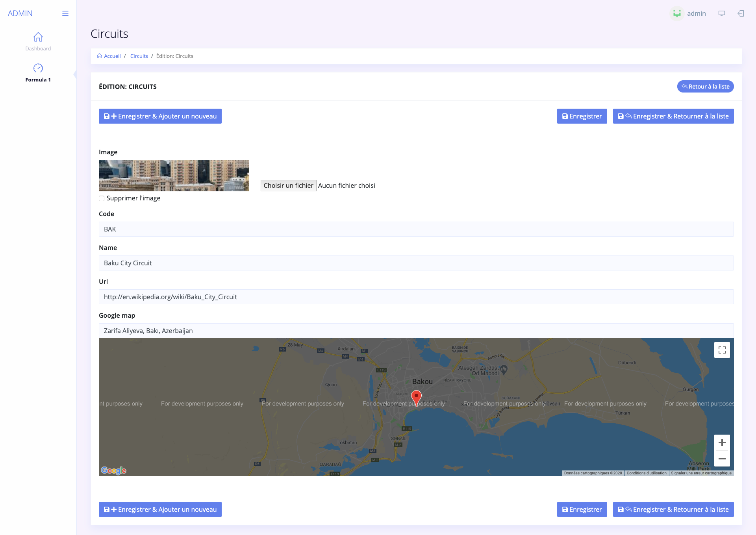Click Retour à la liste button
Screen dimensions: 756x535
pyautogui.click(x=705, y=87)
